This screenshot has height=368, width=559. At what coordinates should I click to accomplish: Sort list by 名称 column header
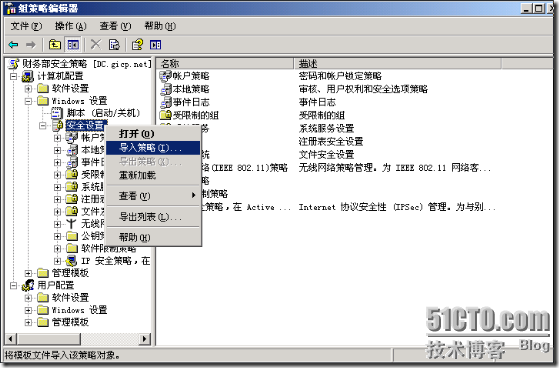226,64
